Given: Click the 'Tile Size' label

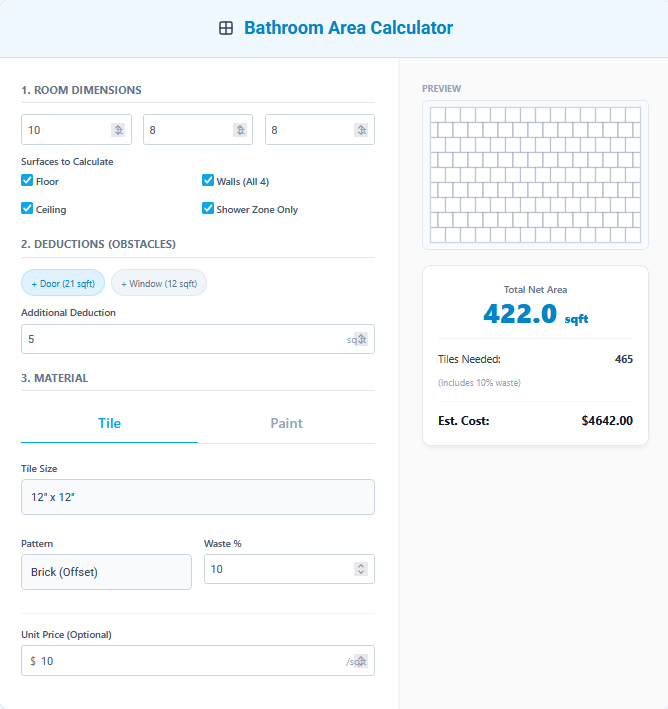Looking at the screenshot, I should click(39, 469).
